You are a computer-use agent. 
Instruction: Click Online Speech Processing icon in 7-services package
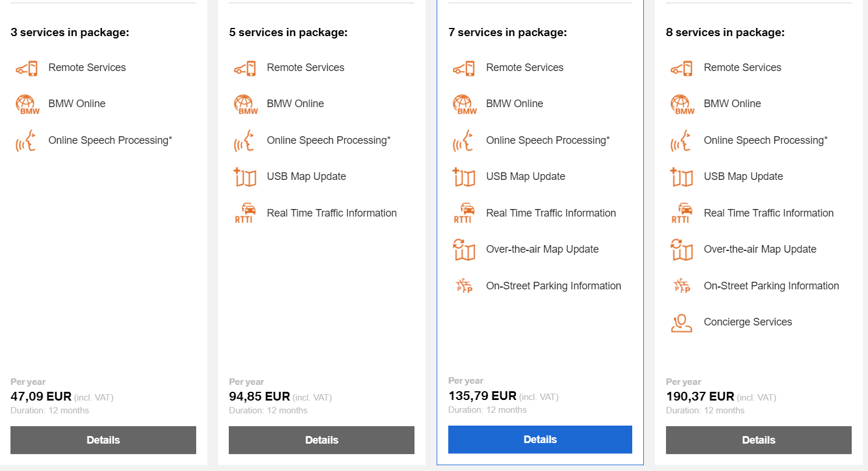point(464,141)
